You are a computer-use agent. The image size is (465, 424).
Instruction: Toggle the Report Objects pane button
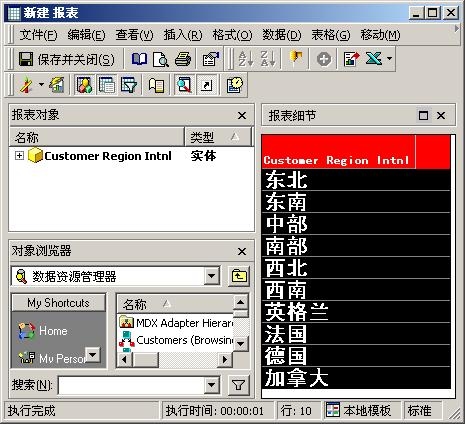pyautogui.click(x=85, y=85)
